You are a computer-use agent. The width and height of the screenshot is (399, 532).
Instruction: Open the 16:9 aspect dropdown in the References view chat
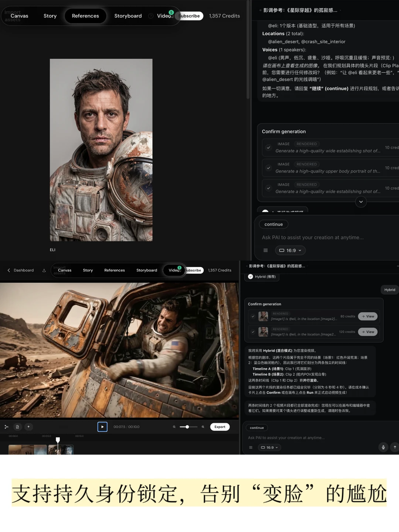(x=290, y=250)
